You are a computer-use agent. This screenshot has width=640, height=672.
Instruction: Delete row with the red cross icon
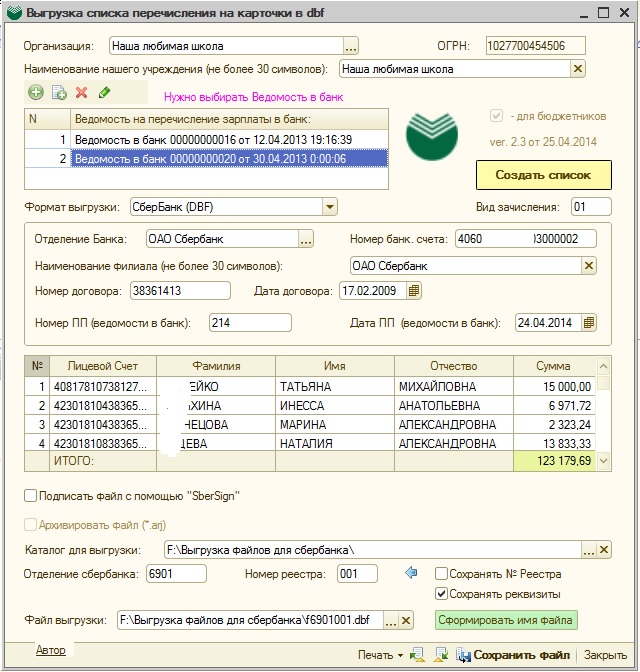(81, 92)
